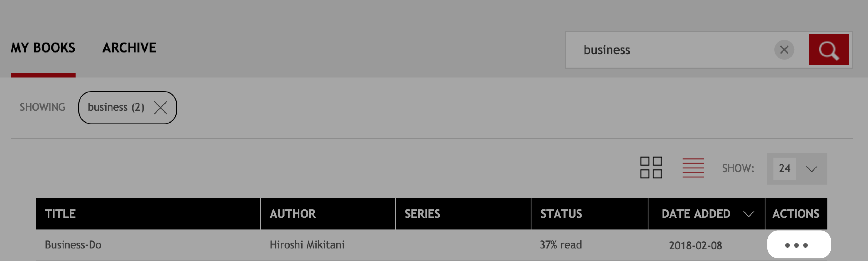Sort by Series column header
The height and width of the screenshot is (261, 868).
point(422,214)
